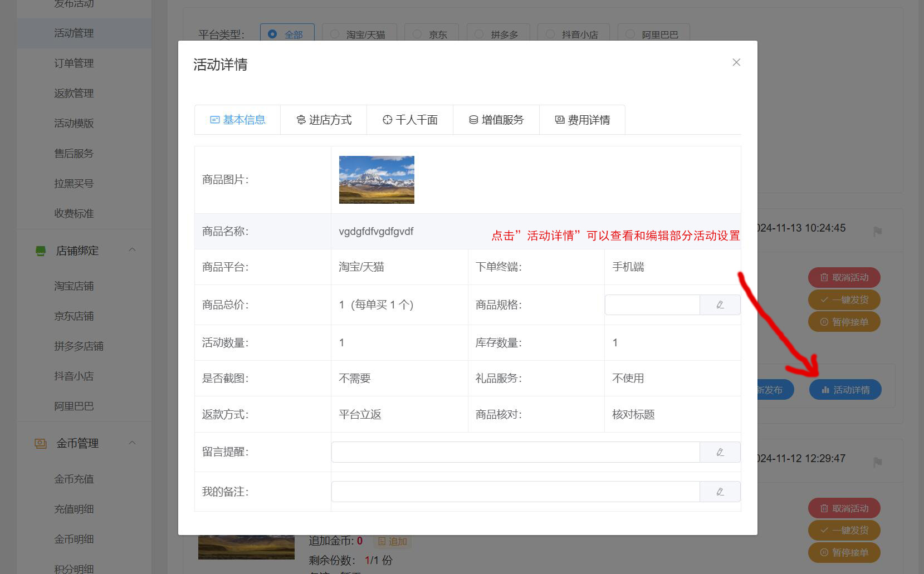Image resolution: width=924 pixels, height=574 pixels.
Task: Click the 店铺绑定 shop icon in sidebar
Action: [x=41, y=251]
